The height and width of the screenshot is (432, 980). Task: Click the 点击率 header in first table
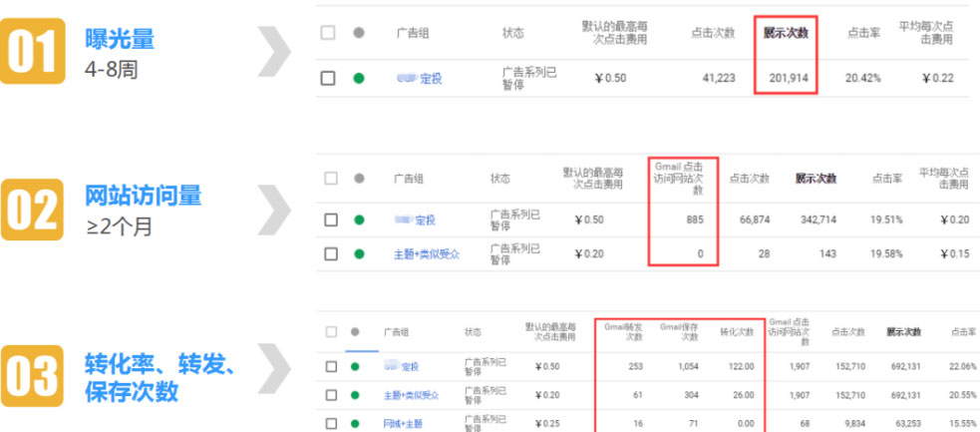click(x=863, y=33)
